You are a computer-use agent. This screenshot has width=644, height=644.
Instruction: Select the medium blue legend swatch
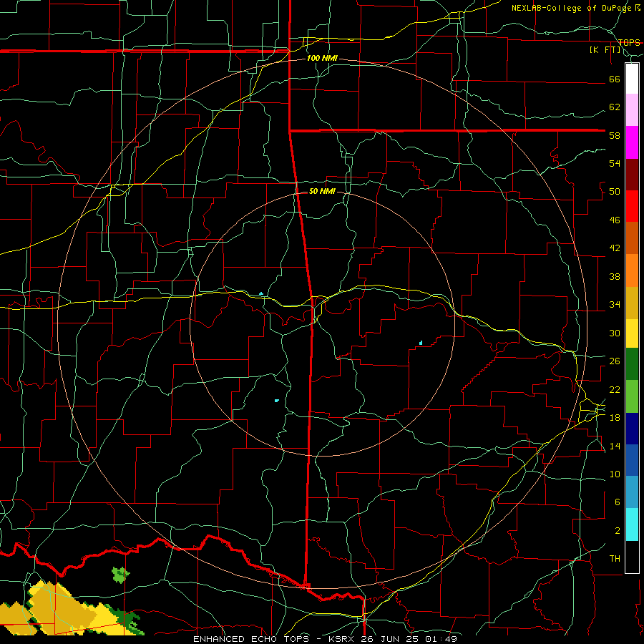click(632, 460)
